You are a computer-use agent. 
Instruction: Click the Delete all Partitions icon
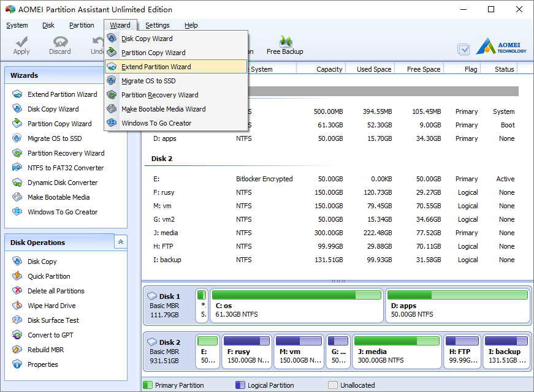[17, 290]
